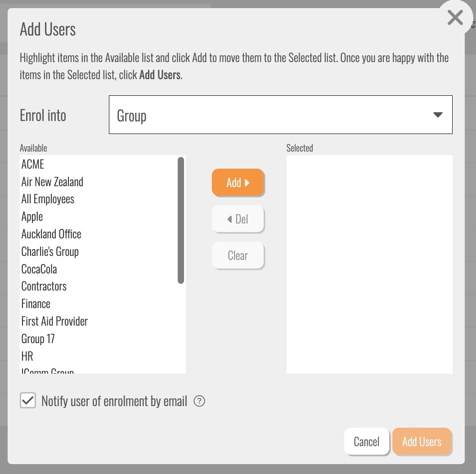Select the Auckland Office group
476x474 pixels.
pos(51,234)
